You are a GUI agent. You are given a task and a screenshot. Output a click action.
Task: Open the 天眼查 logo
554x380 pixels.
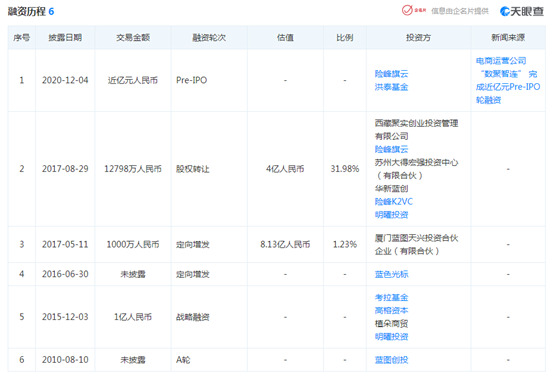point(521,11)
